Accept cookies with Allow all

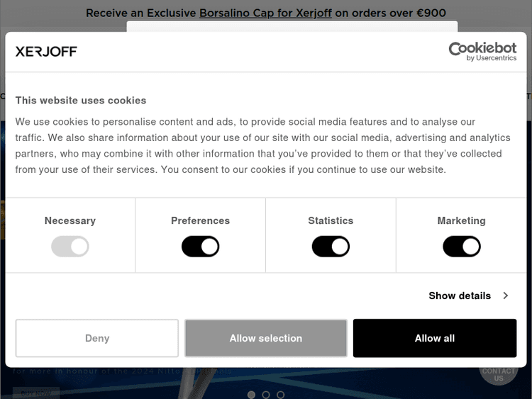(x=435, y=338)
